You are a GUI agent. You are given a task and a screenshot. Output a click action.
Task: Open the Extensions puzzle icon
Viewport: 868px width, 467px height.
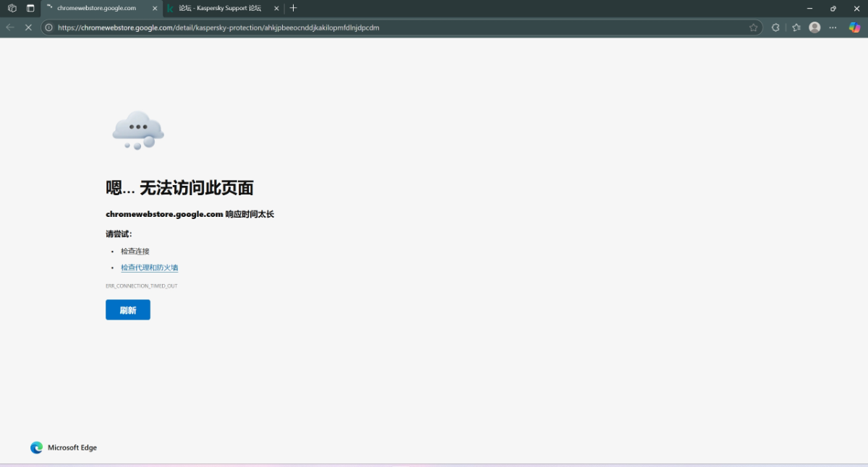coord(775,27)
